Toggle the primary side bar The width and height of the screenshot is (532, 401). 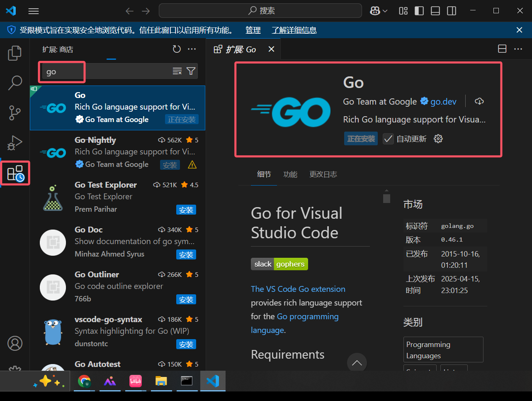point(419,11)
